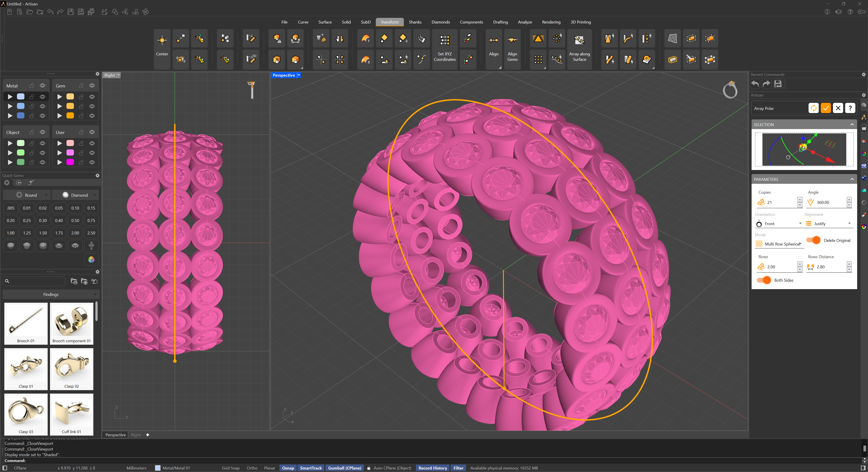
Task: Click the search magnifier in the library panel
Action: (x=7, y=281)
